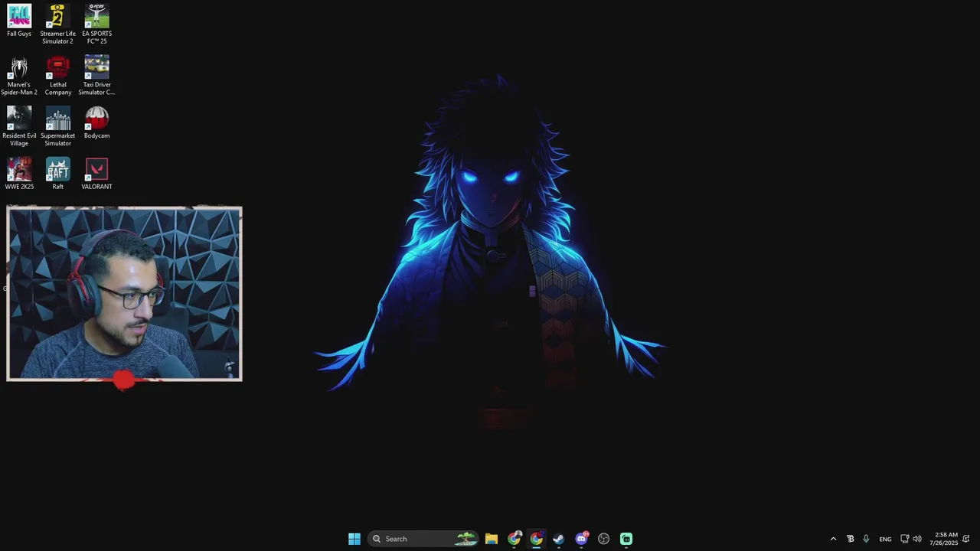Select the Bodycam desktop icon
The image size is (980, 551).
(97, 122)
